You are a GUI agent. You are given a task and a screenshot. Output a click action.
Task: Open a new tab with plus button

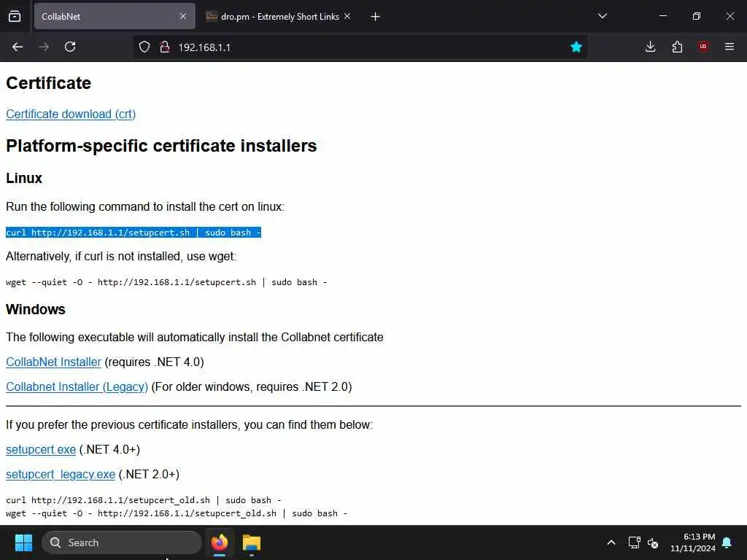(x=376, y=17)
